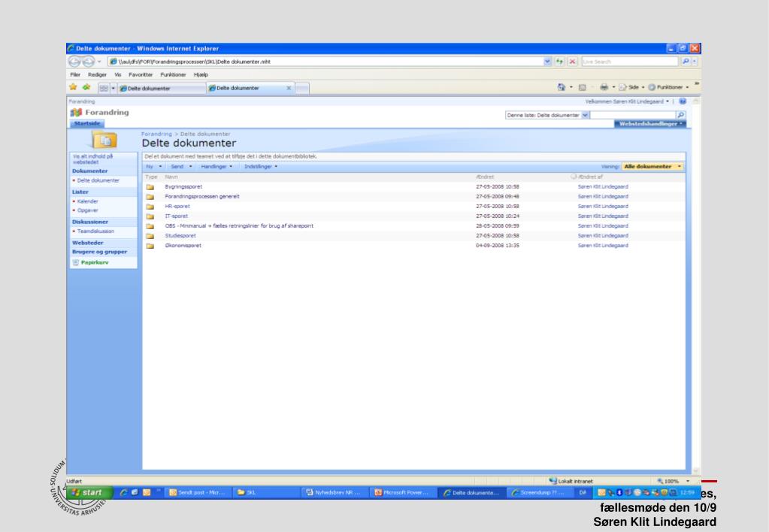Click the Internet Explorer quick launch icon
This screenshot has width=769, height=532.
tap(123, 492)
